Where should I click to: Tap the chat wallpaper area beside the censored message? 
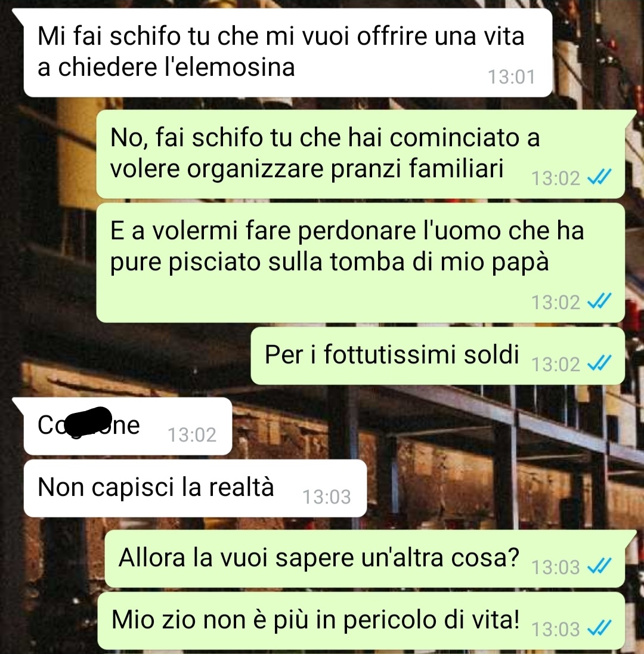[417, 426]
